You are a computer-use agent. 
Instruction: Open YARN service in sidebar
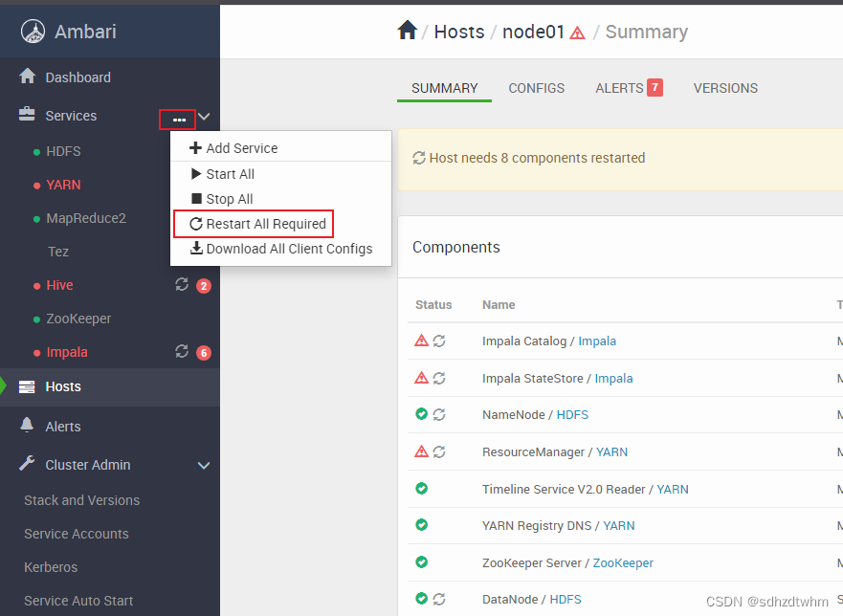[63, 185]
